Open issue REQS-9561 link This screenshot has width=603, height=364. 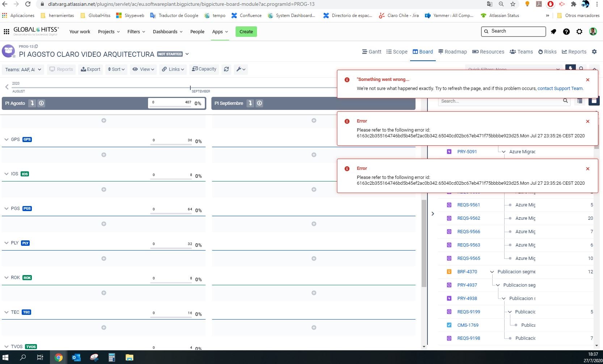[x=468, y=205]
